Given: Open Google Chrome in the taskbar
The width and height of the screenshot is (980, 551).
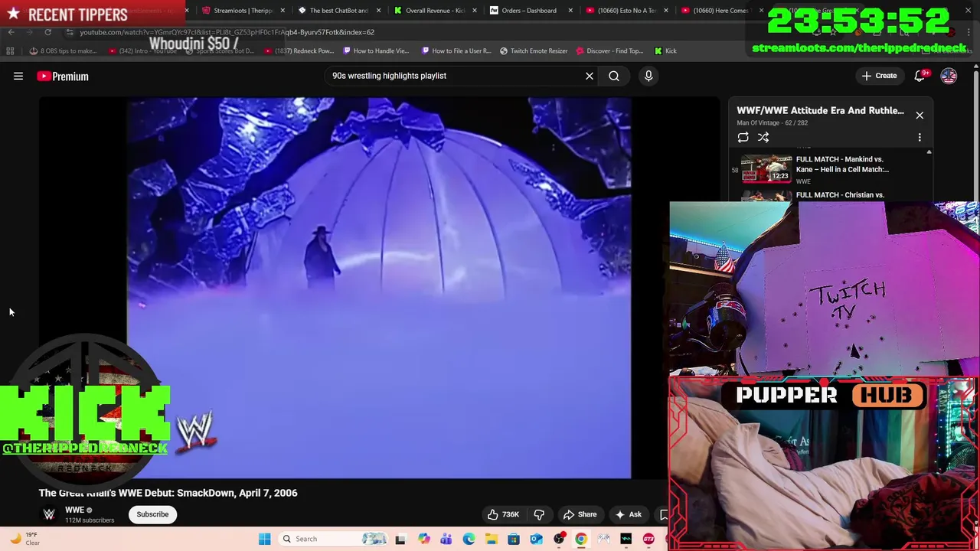Looking at the screenshot, I should pos(581,539).
